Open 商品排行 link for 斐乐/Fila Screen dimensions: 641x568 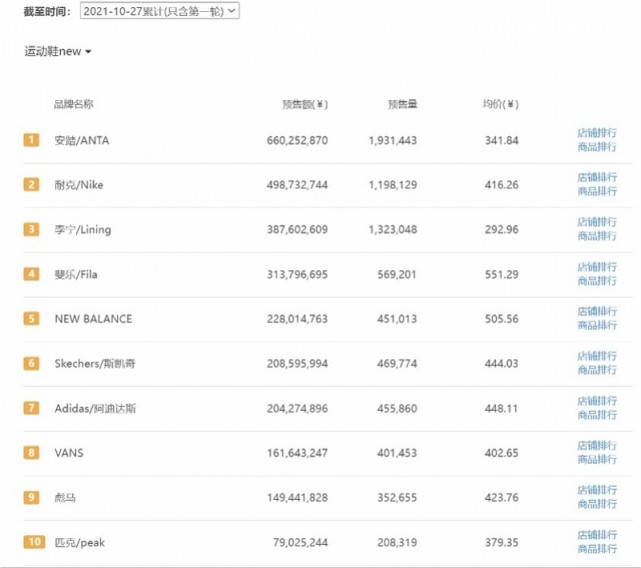coord(597,281)
